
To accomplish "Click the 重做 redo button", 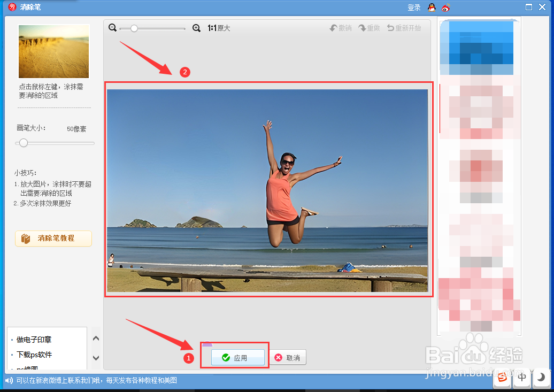I will click(x=369, y=28).
